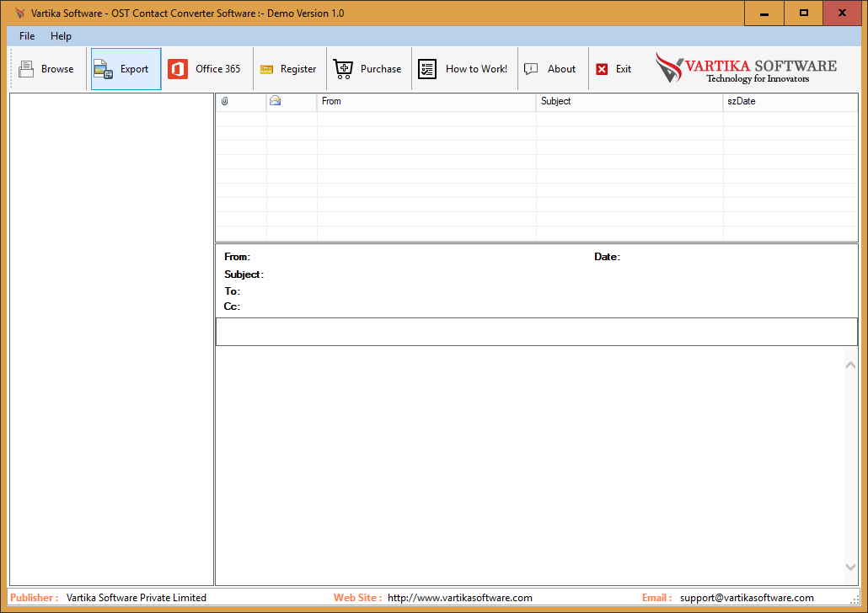
Task: Click the Vartika Software logo banner
Action: pos(746,68)
